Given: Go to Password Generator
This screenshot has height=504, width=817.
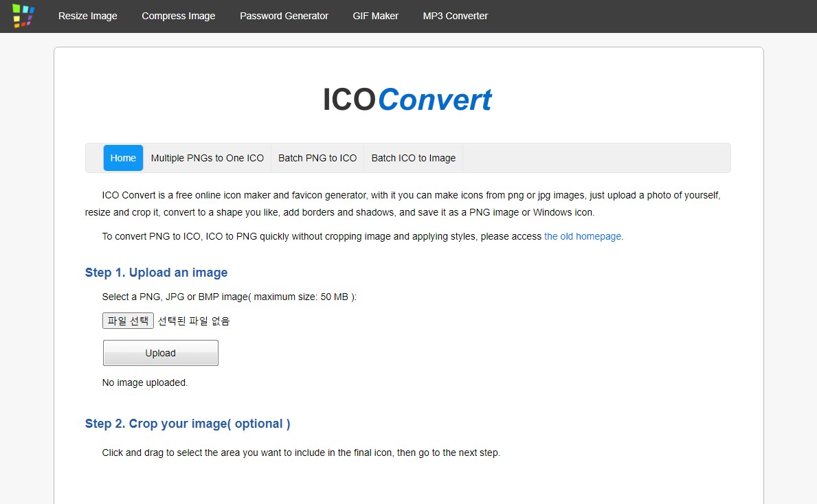Looking at the screenshot, I should pyautogui.click(x=284, y=16).
